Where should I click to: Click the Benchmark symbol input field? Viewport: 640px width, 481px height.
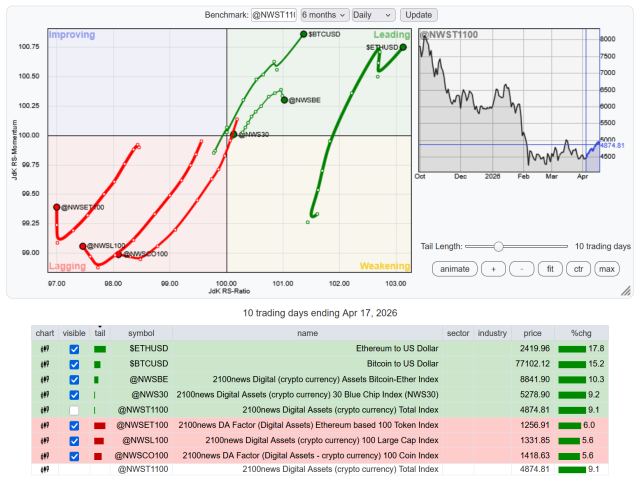[271, 15]
